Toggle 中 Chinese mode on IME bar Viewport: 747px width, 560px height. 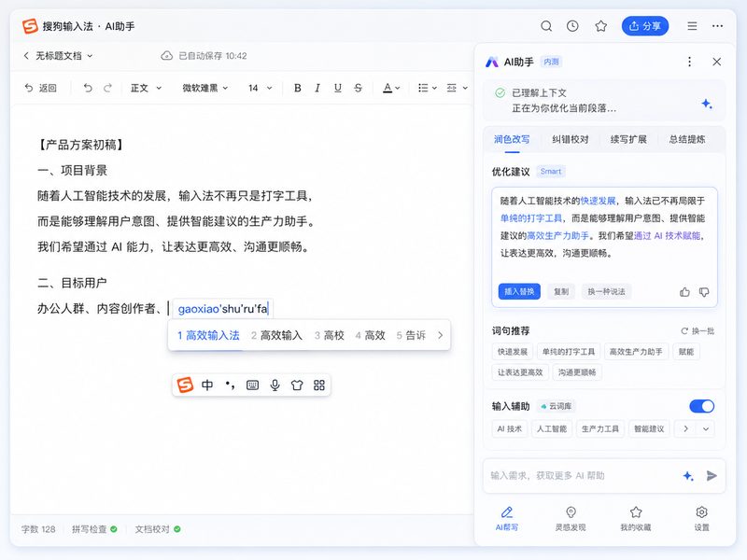[207, 385]
